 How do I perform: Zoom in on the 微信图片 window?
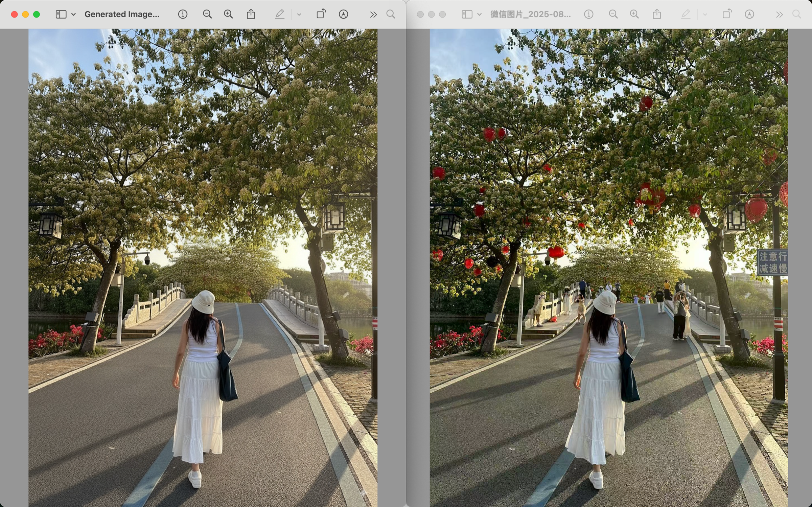click(x=634, y=14)
